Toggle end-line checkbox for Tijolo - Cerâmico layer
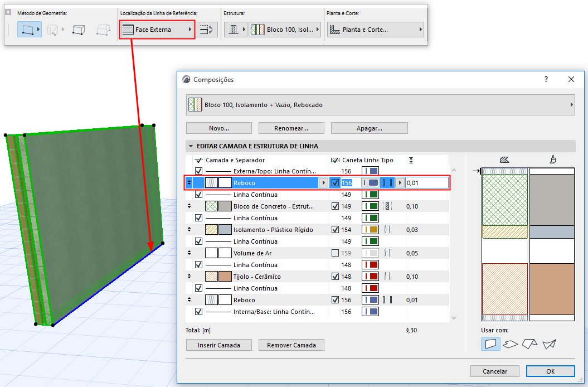588x387 pixels. 336,277
